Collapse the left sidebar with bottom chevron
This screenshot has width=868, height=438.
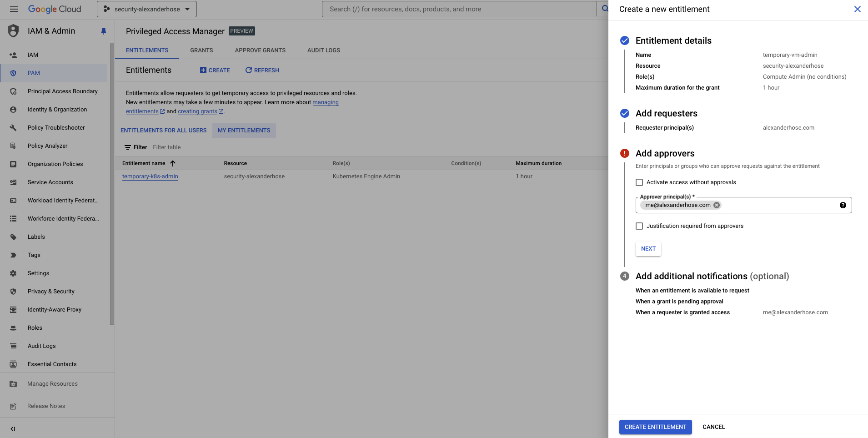pos(13,428)
